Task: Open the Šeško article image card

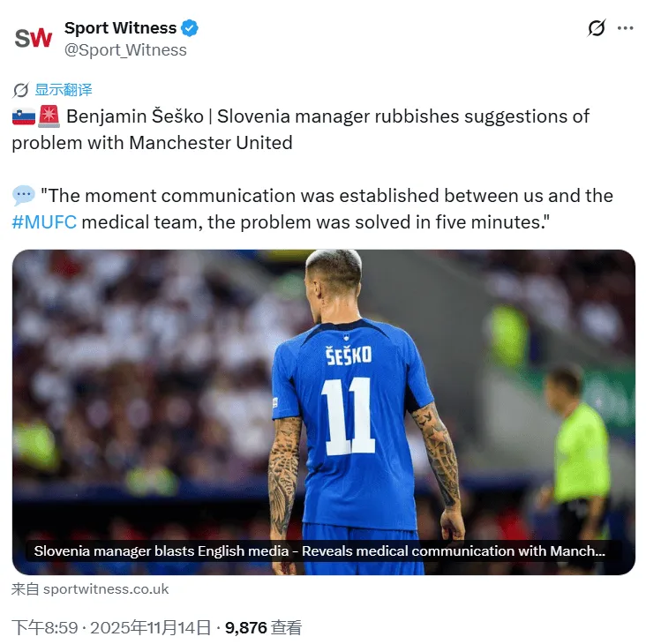Action: [323, 412]
